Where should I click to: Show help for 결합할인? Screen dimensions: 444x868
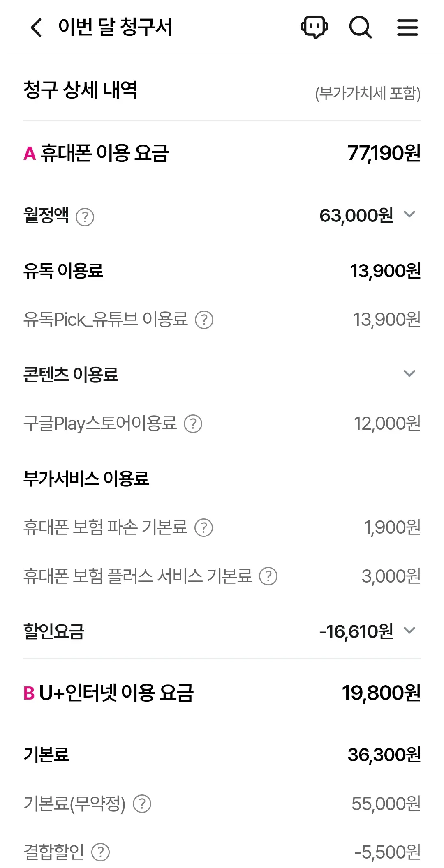coord(100,852)
